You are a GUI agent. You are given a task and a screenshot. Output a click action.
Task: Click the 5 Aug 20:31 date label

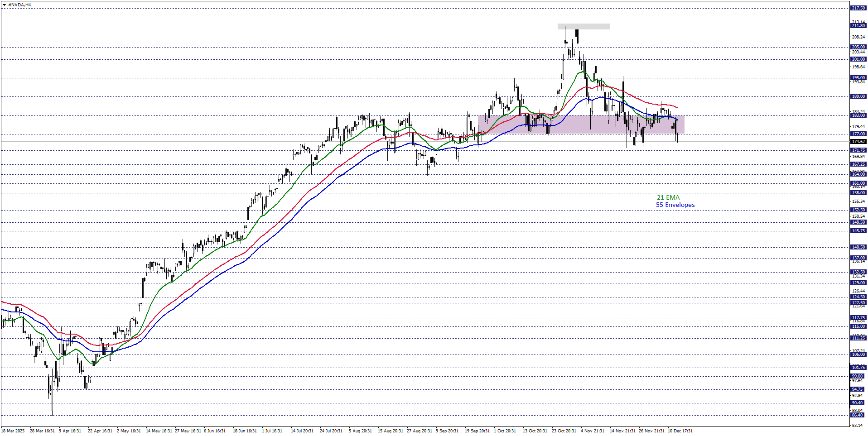click(x=360, y=431)
